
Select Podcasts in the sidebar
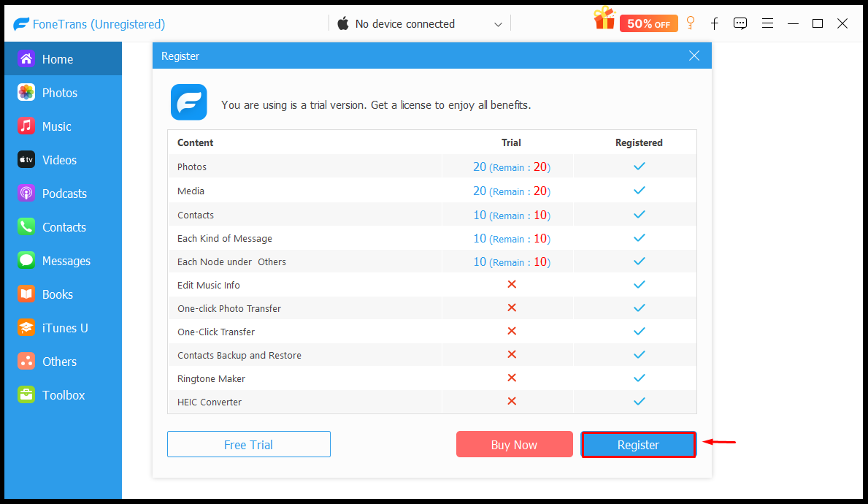(63, 194)
